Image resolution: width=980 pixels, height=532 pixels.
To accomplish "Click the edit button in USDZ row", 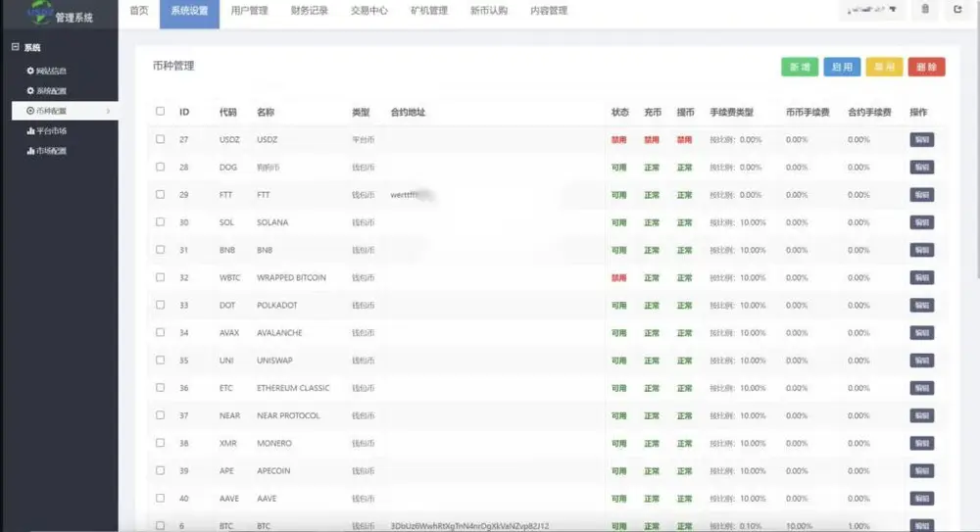I will (922, 139).
